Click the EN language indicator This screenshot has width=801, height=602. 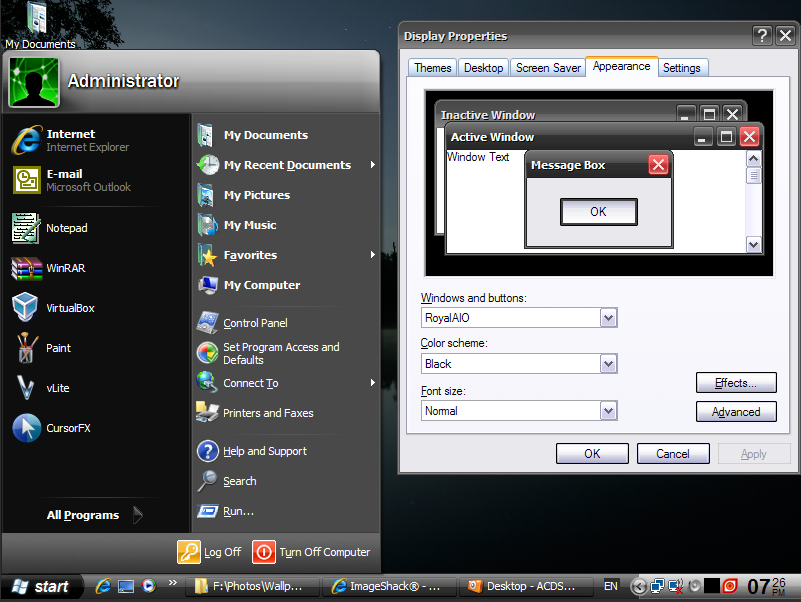tap(610, 586)
